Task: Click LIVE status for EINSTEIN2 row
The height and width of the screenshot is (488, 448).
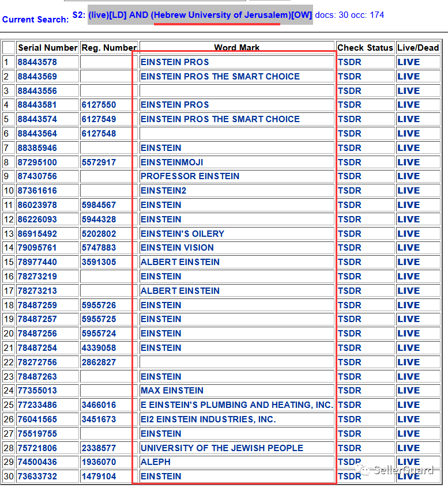Action: pos(408,191)
